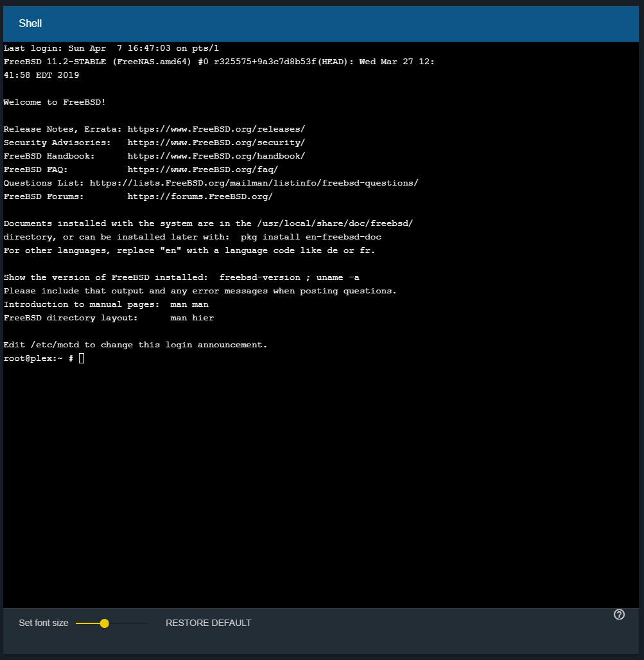Click the font size slider handle
The image size is (644, 660).
pyautogui.click(x=105, y=623)
